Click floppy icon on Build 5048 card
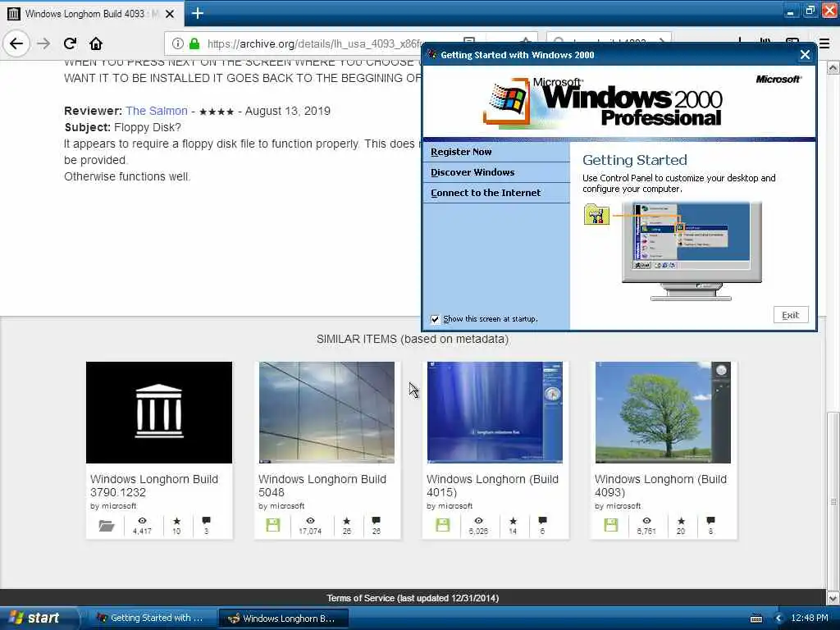The width and height of the screenshot is (840, 630). (273, 525)
